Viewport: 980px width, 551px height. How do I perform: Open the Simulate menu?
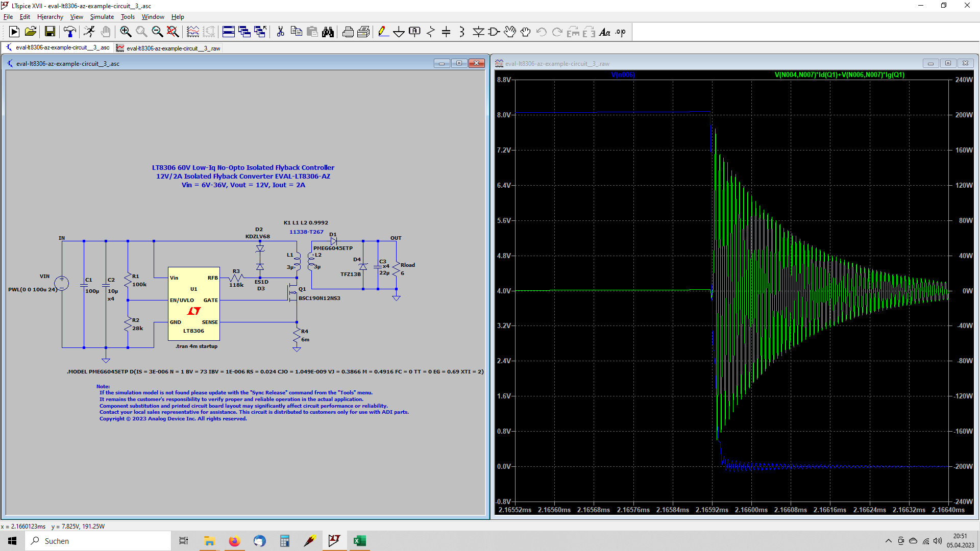click(102, 17)
